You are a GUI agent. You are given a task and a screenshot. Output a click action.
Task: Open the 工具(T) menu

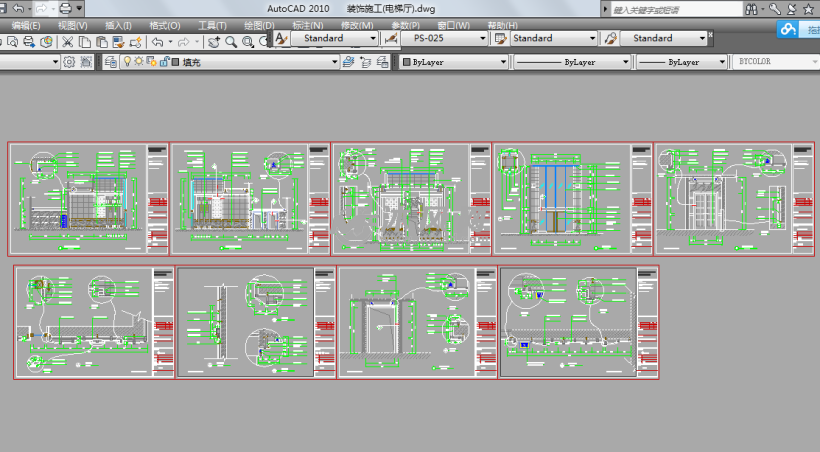coord(213,25)
